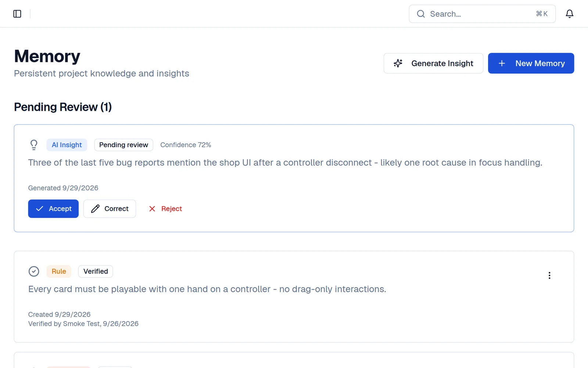Viewport: 588px width, 368px height.
Task: Click the Correct button
Action: tap(110, 209)
